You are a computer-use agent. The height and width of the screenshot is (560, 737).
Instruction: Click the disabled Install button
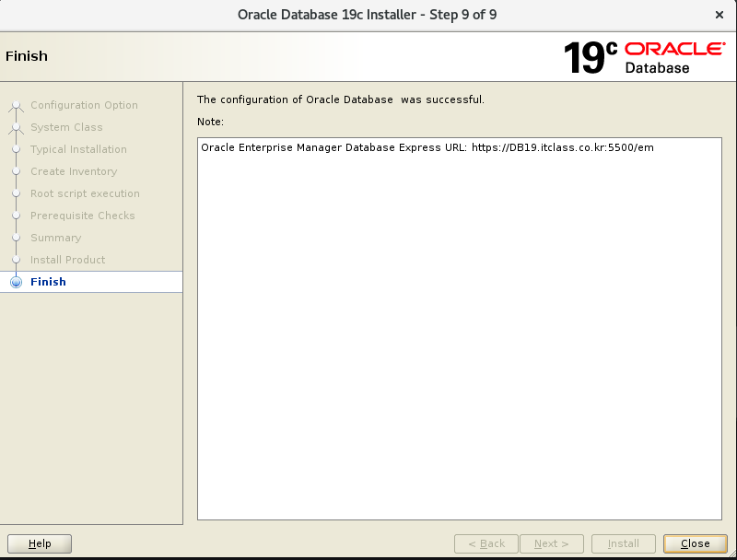[x=624, y=543]
